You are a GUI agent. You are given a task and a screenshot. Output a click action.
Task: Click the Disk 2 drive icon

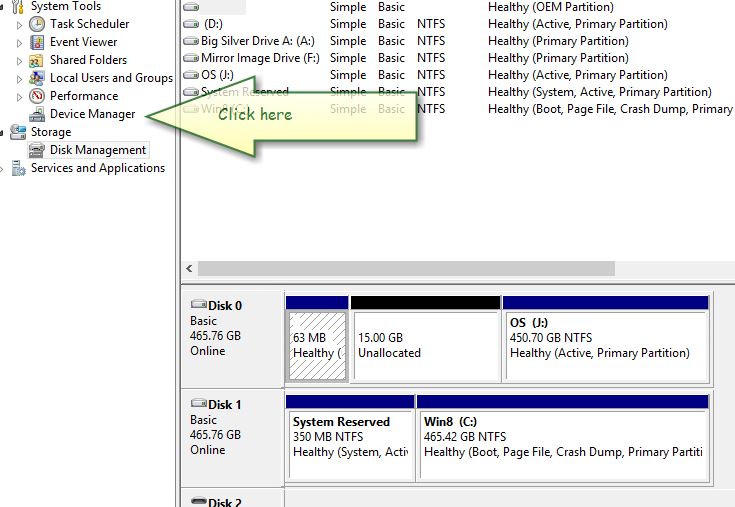[199, 501]
